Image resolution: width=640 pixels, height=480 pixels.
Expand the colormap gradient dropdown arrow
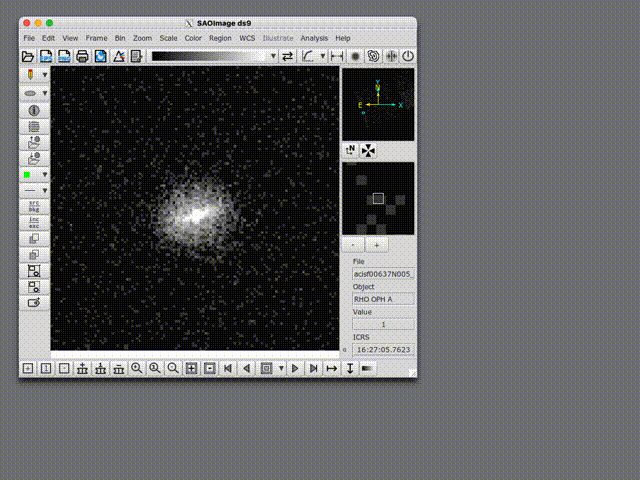[273, 56]
